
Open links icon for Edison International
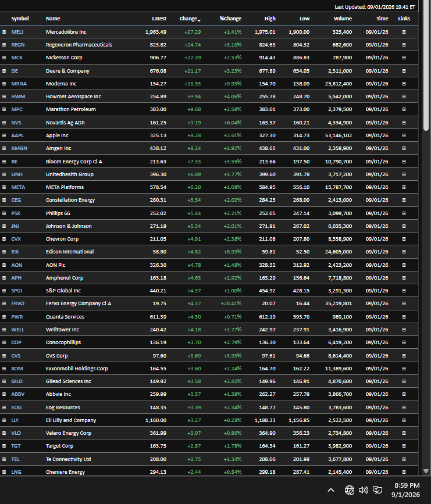[404, 252]
